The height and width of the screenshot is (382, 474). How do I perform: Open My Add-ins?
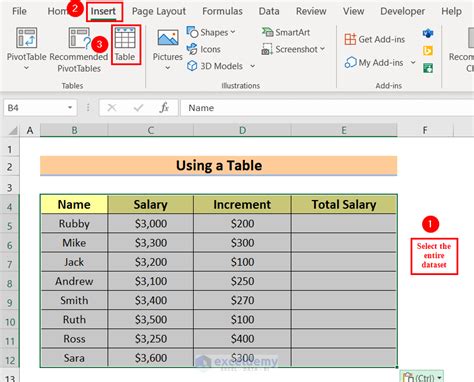(374, 62)
